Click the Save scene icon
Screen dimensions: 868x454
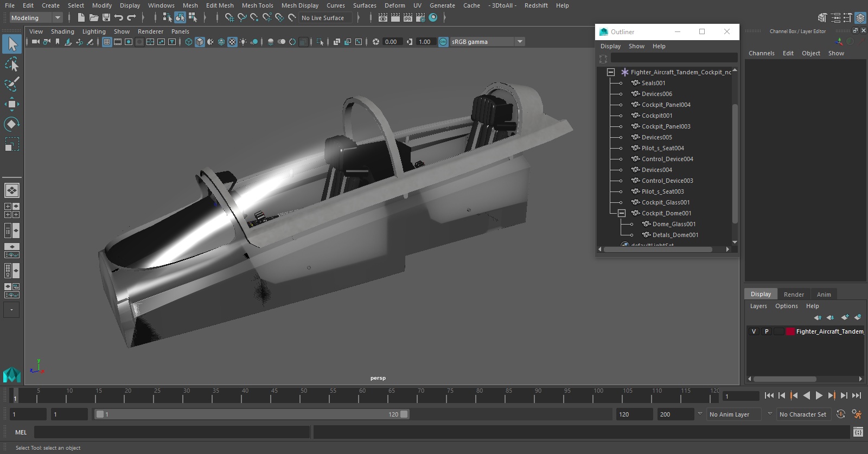click(x=106, y=18)
